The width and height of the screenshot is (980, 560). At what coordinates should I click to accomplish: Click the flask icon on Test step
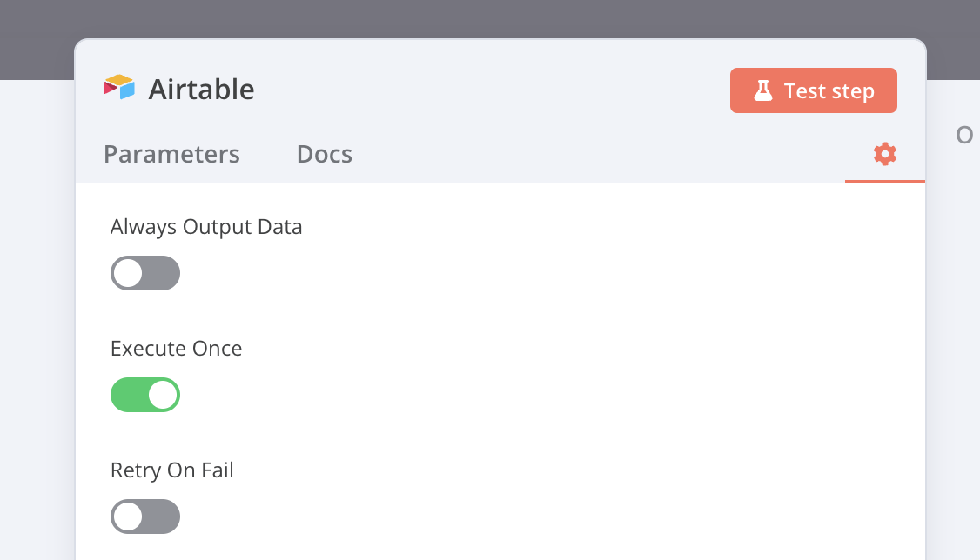[x=762, y=90]
